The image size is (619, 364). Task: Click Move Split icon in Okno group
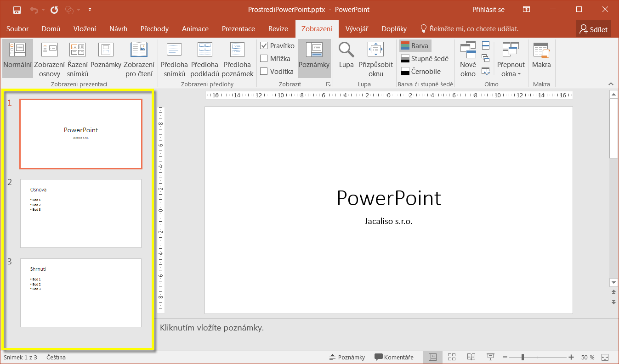click(486, 71)
